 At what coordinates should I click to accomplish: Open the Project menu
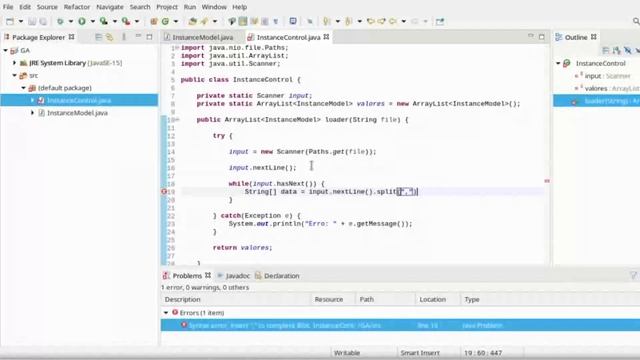click(167, 7)
